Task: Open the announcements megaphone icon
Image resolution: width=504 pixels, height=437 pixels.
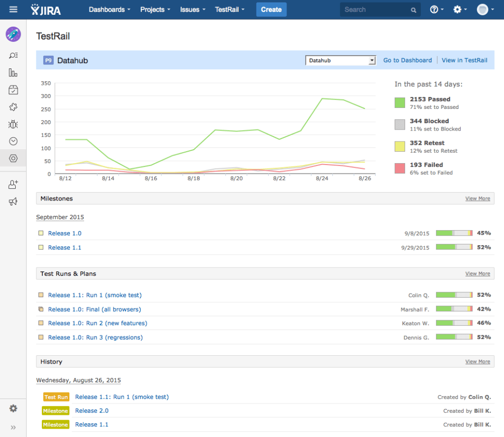Action: pos(13,201)
